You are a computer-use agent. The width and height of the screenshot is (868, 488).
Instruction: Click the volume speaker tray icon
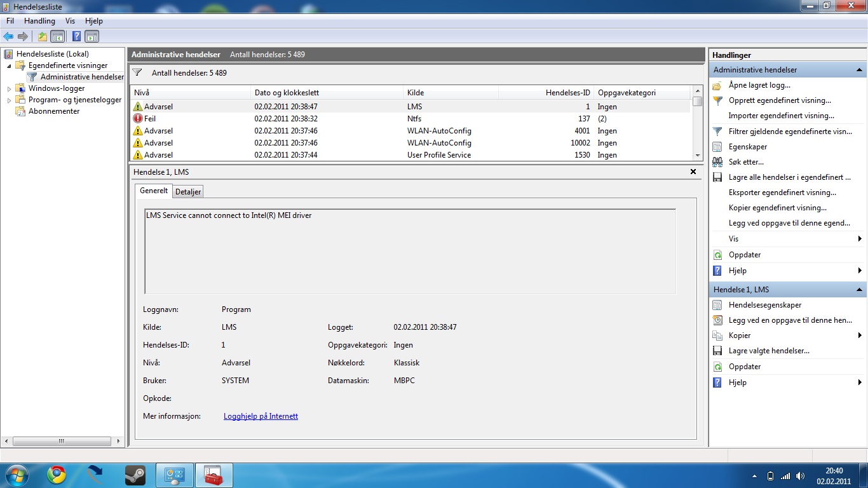pos(800,476)
